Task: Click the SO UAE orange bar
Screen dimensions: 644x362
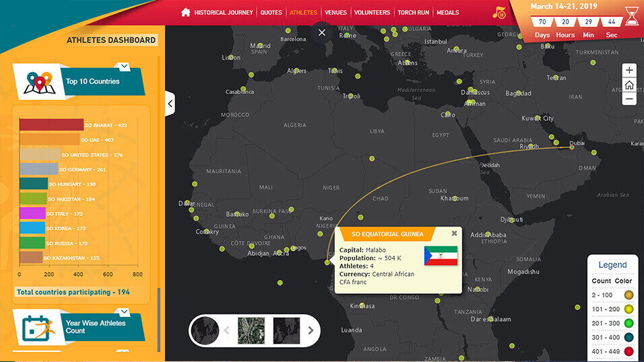Action: click(50, 139)
